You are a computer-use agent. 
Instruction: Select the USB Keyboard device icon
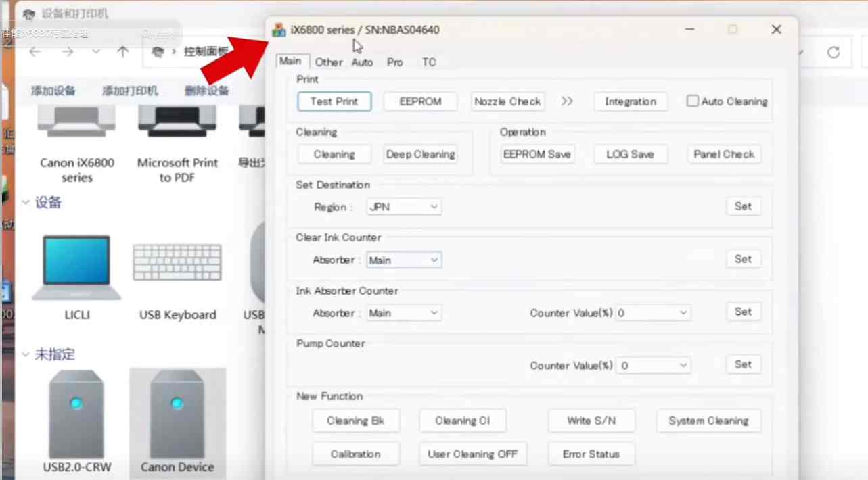177,263
